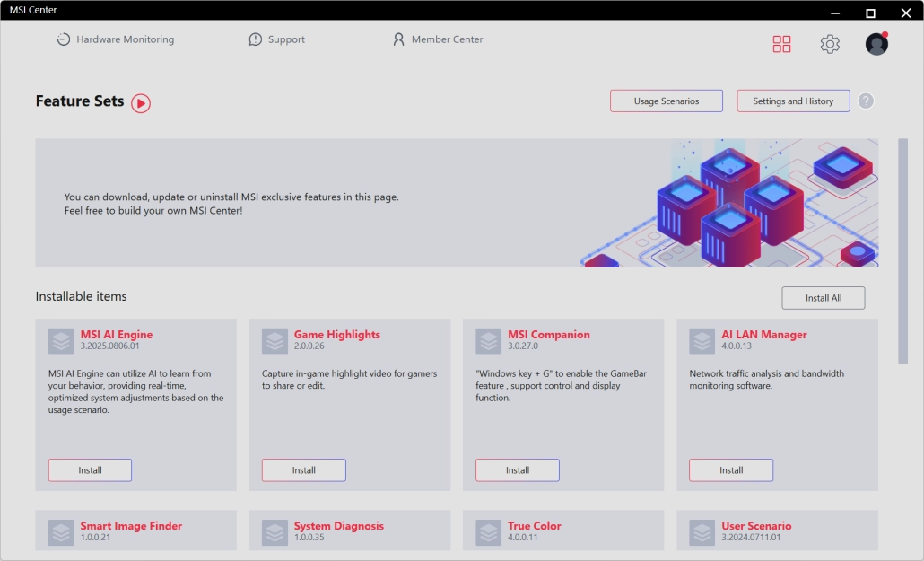Click the help question mark icon
This screenshot has height=561, width=924.
coord(866,101)
